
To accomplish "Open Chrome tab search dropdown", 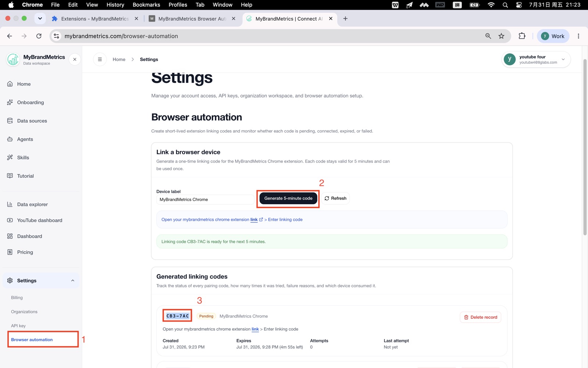I will 40,18.
